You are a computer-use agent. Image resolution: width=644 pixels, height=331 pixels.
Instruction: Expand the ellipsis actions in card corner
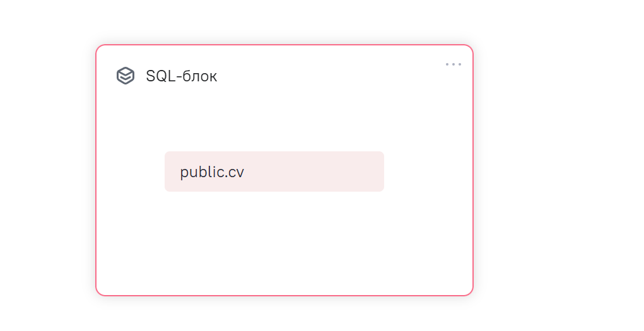coord(453,64)
